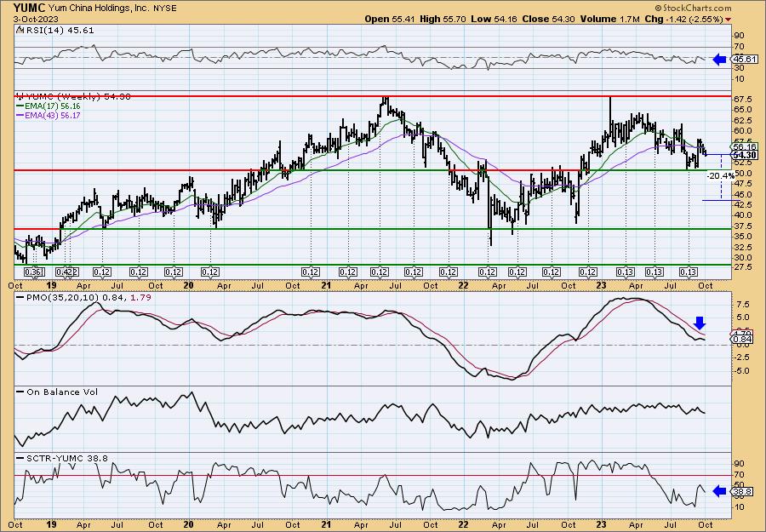Click the black legend dash before PMO(35,20,10)
This screenshot has height=532, width=766.
[x=20, y=297]
